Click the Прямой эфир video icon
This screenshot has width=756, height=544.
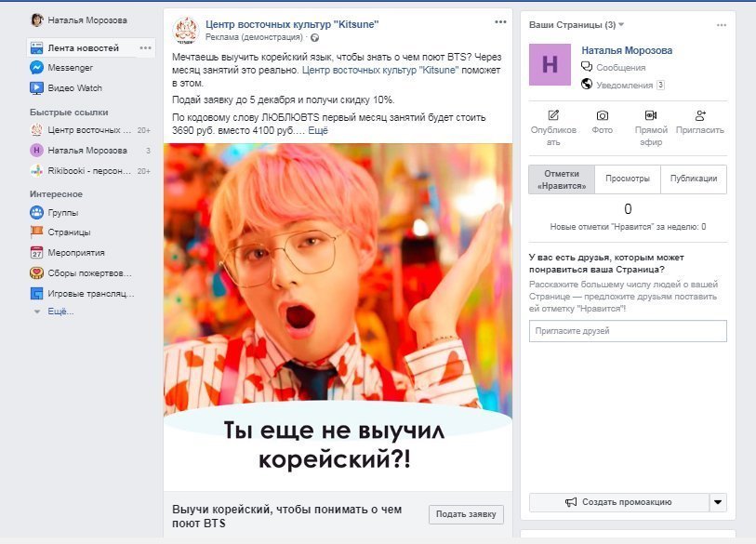651,115
